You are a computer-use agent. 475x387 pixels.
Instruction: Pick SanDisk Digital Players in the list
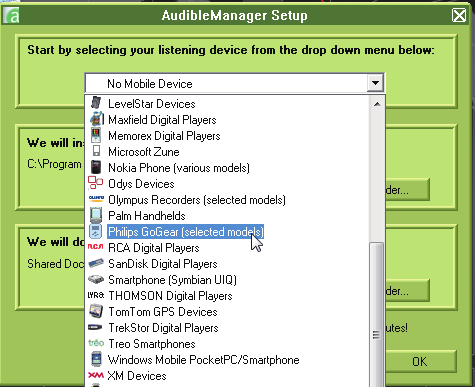point(163,264)
